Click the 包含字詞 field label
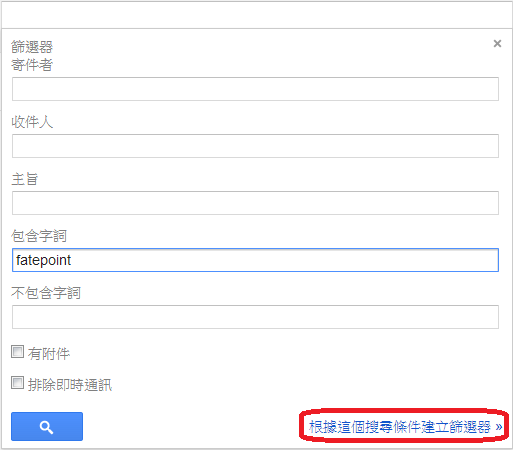The width and height of the screenshot is (515, 450). [x=39, y=236]
